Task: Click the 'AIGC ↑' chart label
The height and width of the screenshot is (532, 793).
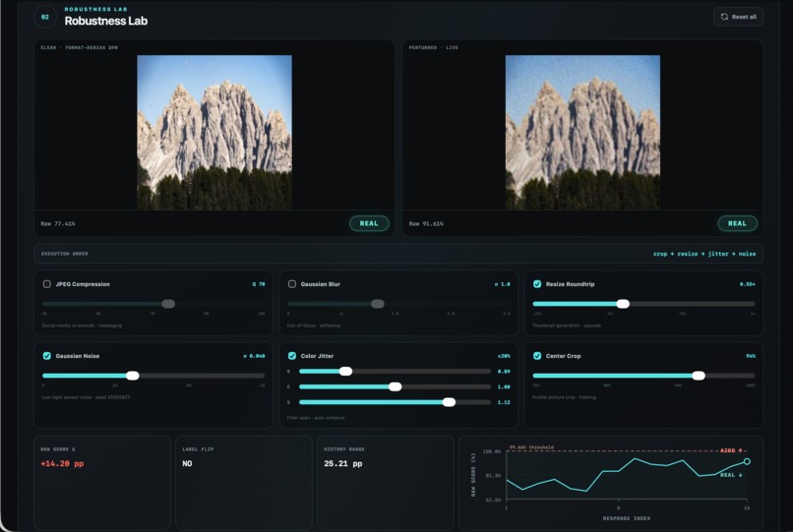Action: (731, 450)
